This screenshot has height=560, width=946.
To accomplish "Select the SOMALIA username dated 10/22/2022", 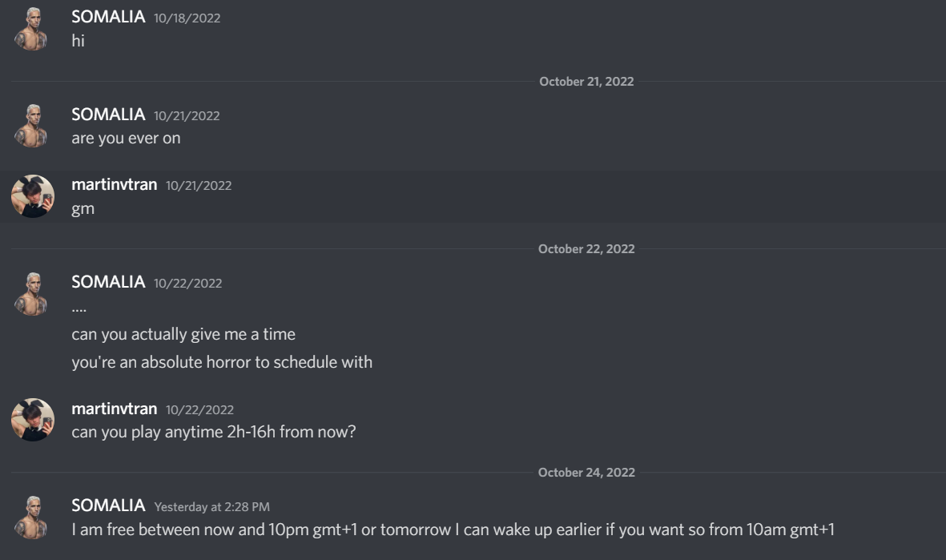I will click(x=108, y=282).
